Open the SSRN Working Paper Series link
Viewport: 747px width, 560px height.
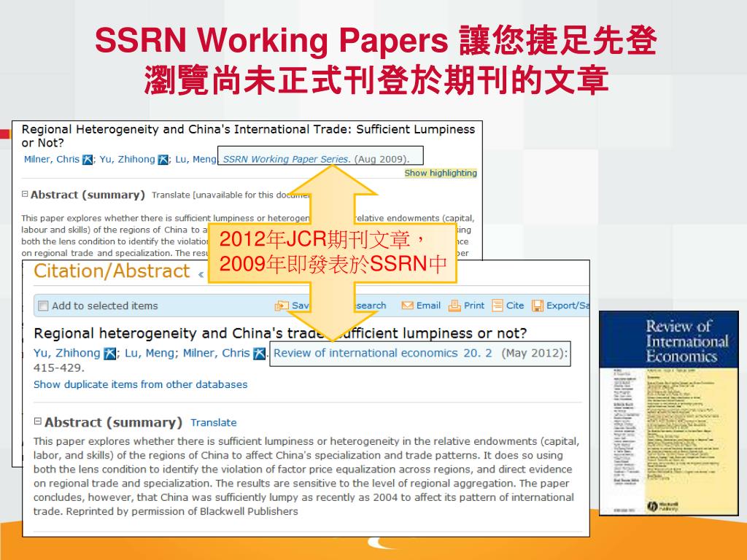(x=286, y=159)
